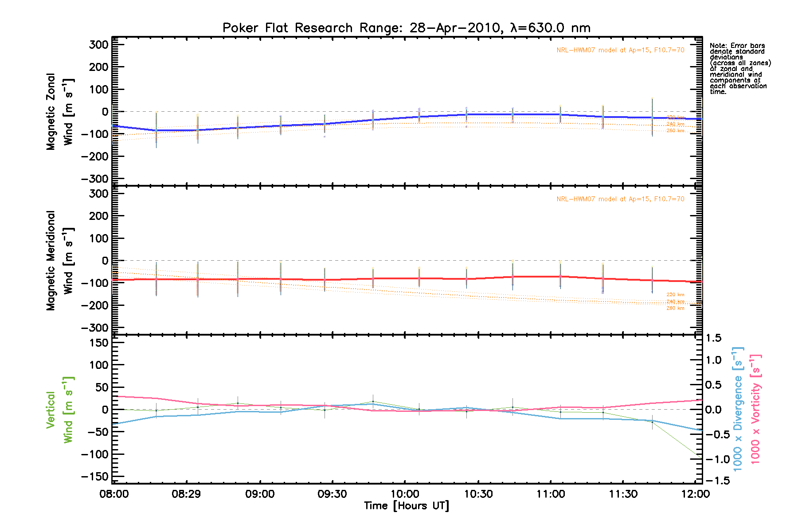
Task: Select NRL-HWM07 model label in meridional panel
Action: [620, 199]
